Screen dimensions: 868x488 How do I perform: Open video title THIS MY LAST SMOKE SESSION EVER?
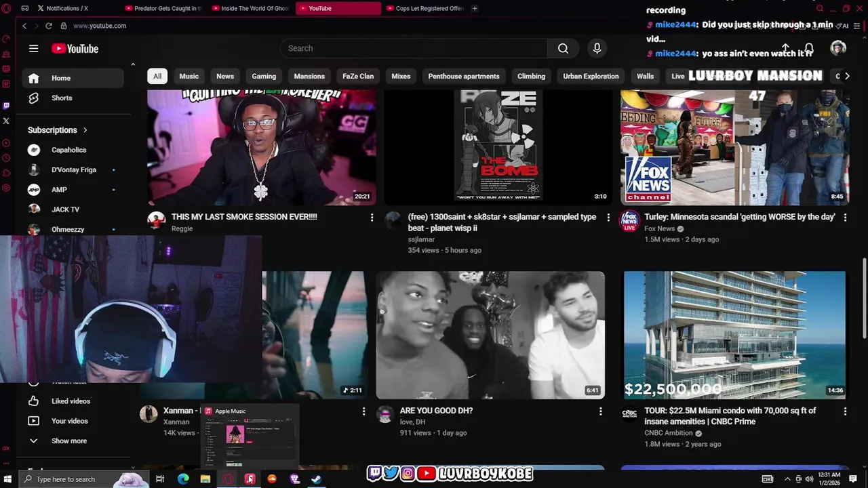point(244,217)
